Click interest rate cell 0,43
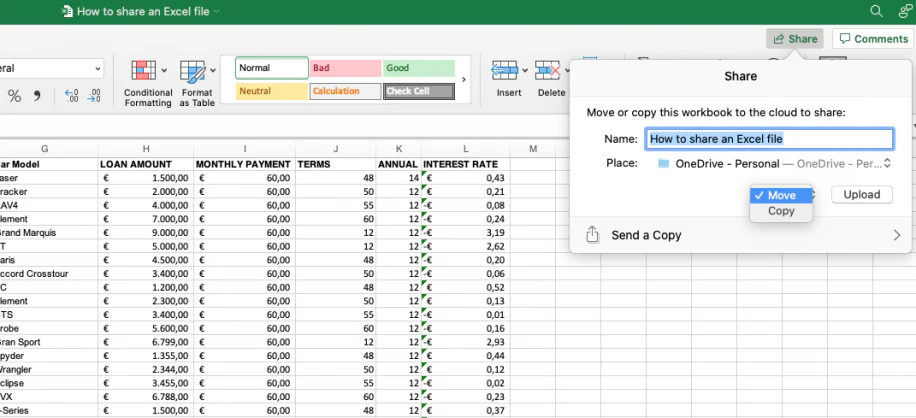This screenshot has width=916, height=418. click(x=466, y=178)
